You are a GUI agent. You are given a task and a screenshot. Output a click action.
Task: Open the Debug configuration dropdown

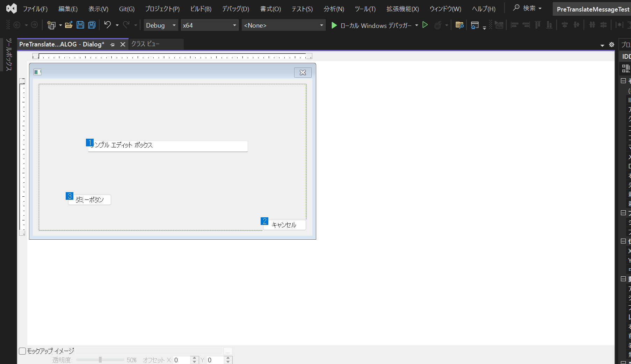coord(161,25)
